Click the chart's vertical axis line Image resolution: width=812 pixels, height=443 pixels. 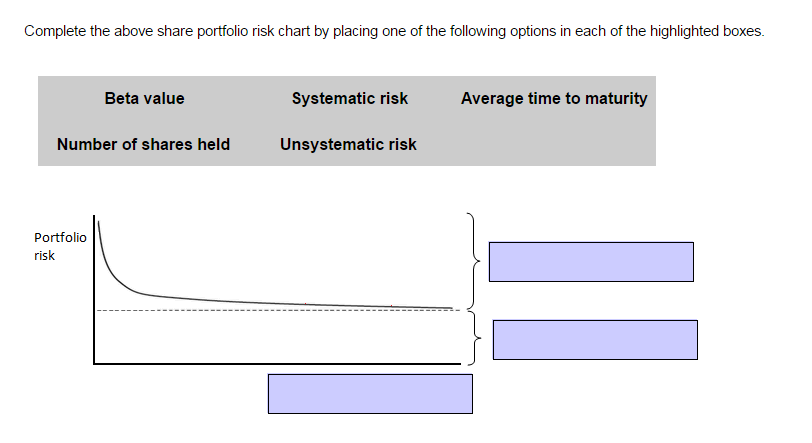tap(94, 290)
